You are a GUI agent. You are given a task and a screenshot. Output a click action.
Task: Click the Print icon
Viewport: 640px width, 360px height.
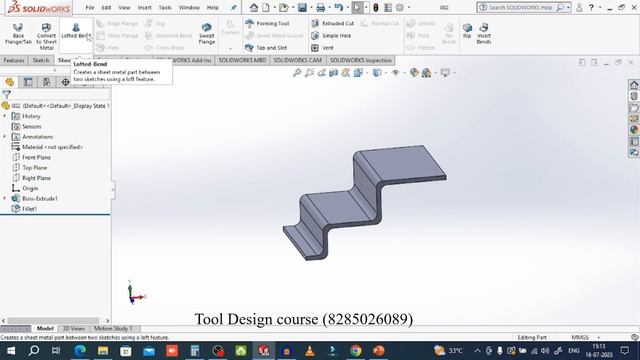coord(321,7)
